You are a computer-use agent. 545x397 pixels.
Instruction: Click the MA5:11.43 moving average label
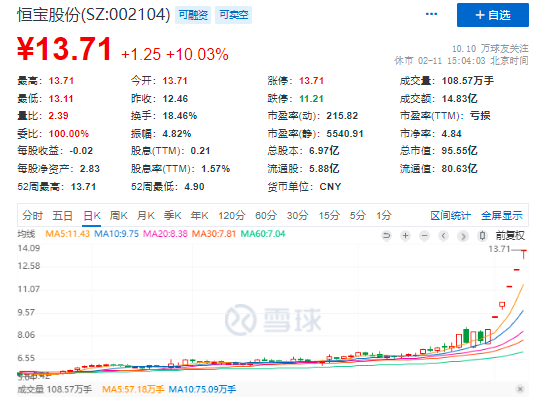[67, 234]
